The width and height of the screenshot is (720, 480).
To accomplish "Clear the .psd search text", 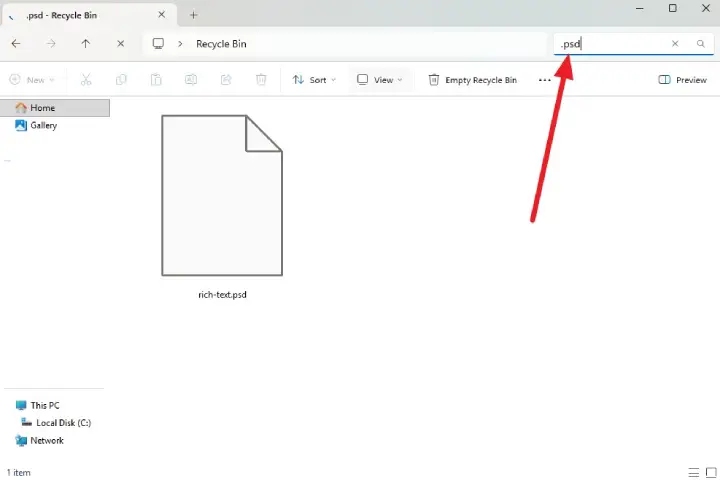I will click(675, 44).
